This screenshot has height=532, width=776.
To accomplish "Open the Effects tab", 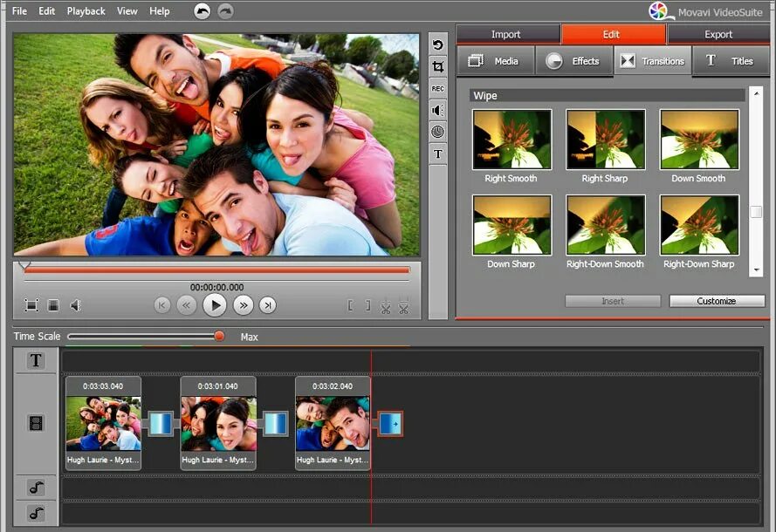I will click(573, 61).
